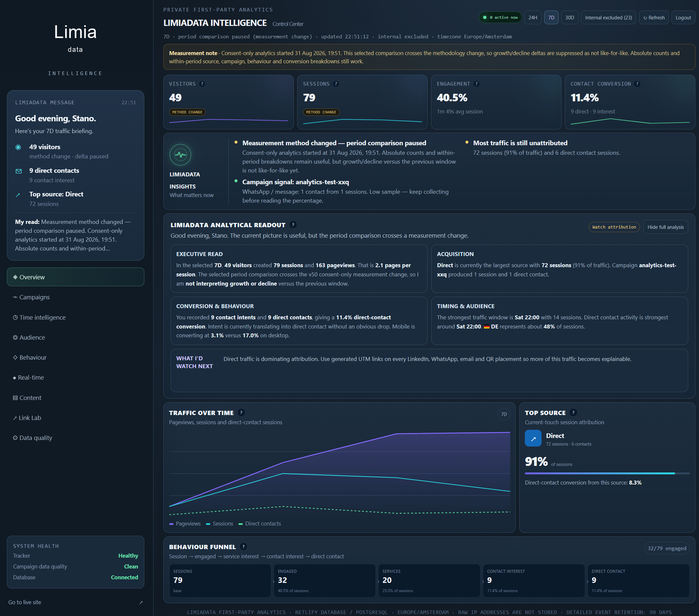Click the Services funnel step card
Image resolution: width=699 pixels, height=616 pixels.
(429, 581)
